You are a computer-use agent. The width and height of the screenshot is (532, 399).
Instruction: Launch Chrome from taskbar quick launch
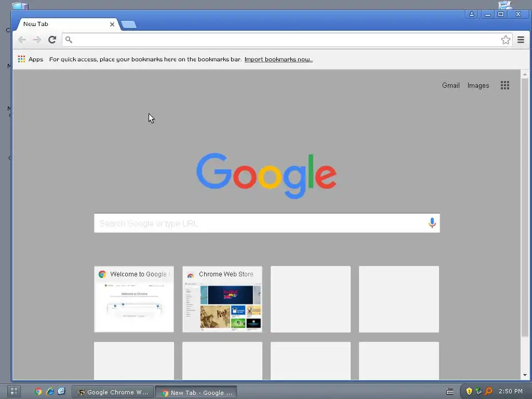click(x=38, y=392)
